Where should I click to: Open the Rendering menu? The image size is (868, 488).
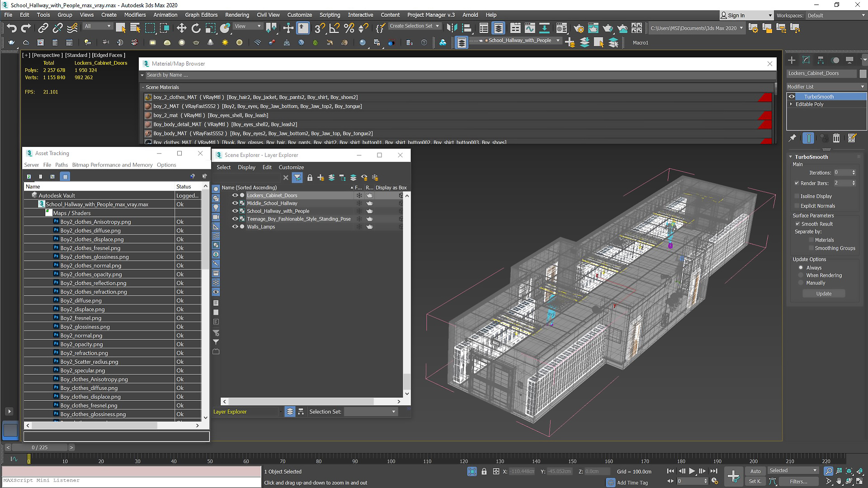pos(237,15)
